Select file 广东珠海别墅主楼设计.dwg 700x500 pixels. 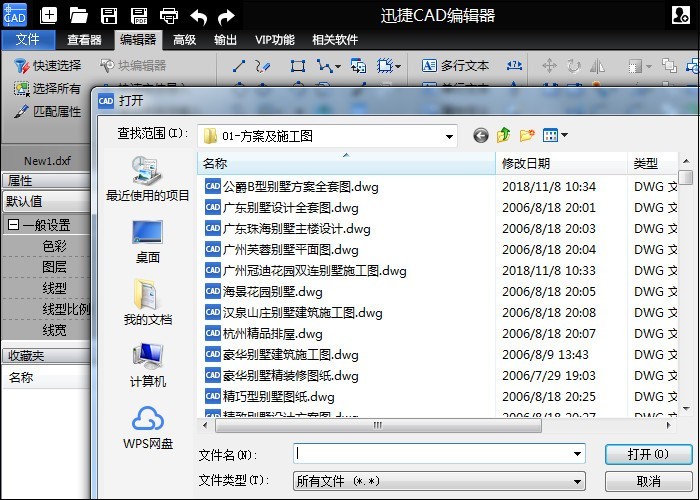pyautogui.click(x=288, y=228)
